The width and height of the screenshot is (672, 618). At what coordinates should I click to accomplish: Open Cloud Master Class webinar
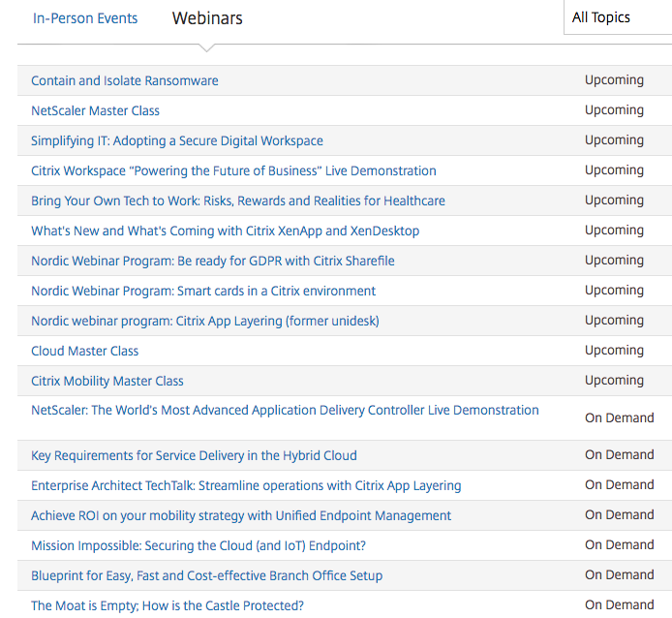85,351
